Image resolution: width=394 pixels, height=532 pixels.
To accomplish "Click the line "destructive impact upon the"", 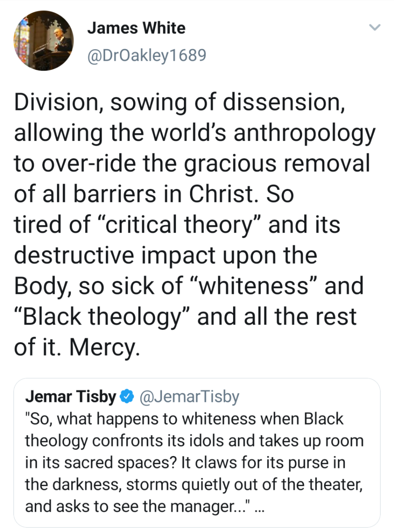I will click(165, 256).
